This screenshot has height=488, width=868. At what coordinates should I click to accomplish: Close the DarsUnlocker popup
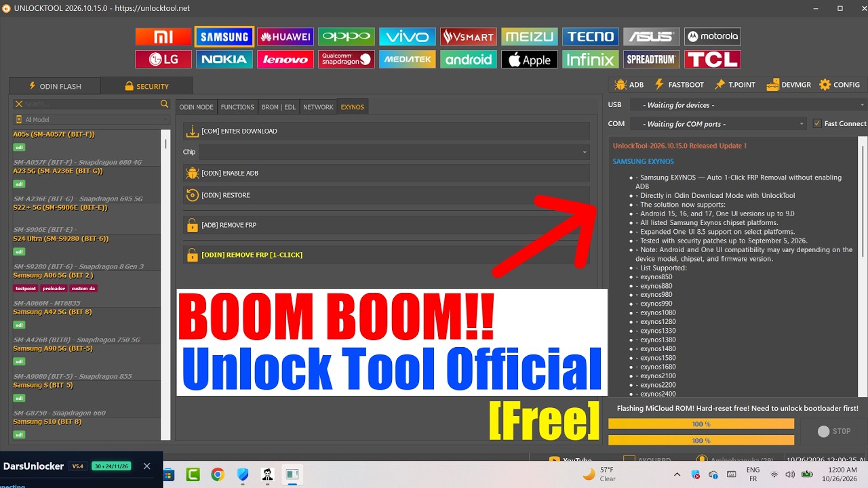[146, 466]
